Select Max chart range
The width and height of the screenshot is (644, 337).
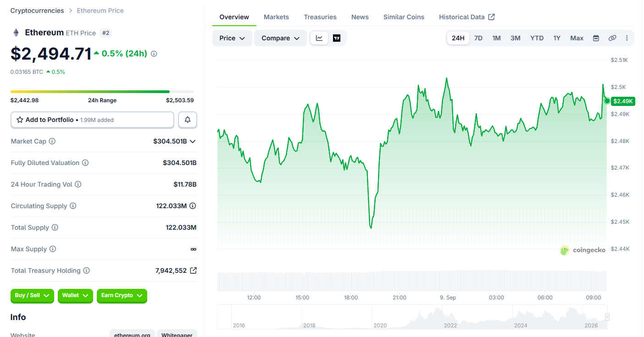(x=577, y=38)
